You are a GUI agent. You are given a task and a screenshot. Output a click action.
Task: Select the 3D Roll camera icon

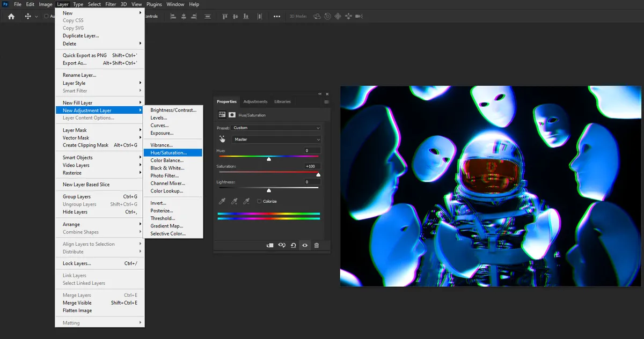tap(327, 17)
